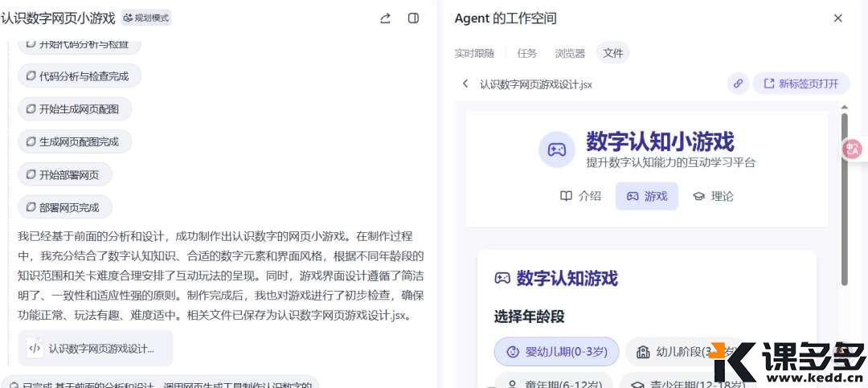
Task: Open step 开始生成网页配图
Action: [x=75, y=109]
